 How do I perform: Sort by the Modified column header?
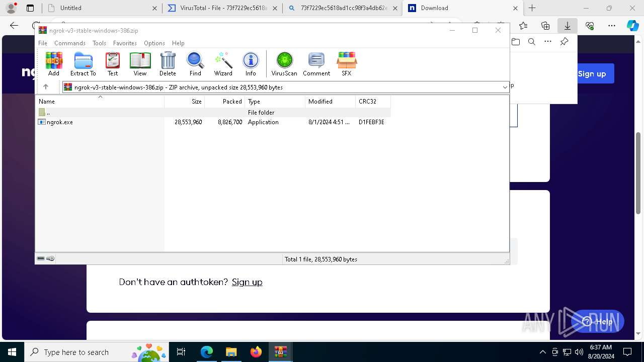coord(330,102)
